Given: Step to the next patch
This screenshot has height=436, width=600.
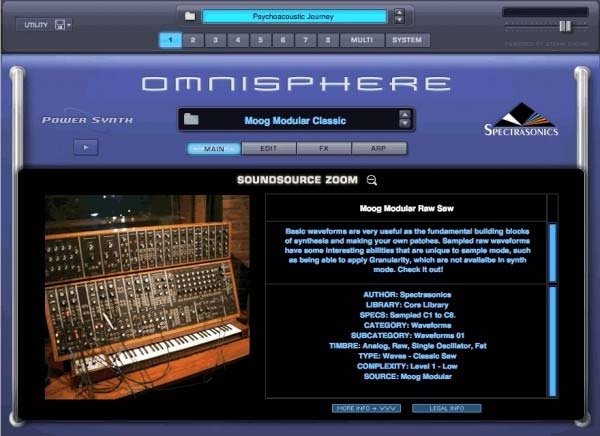Looking at the screenshot, I should click(404, 123).
